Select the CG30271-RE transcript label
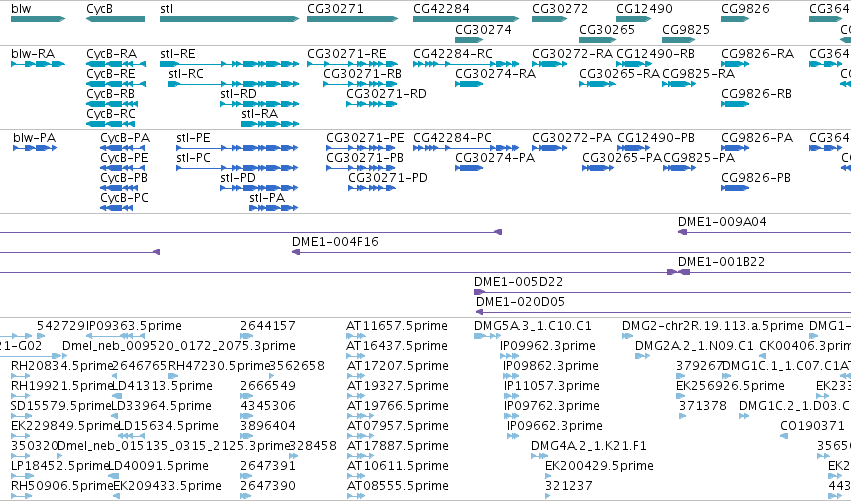 [347, 54]
